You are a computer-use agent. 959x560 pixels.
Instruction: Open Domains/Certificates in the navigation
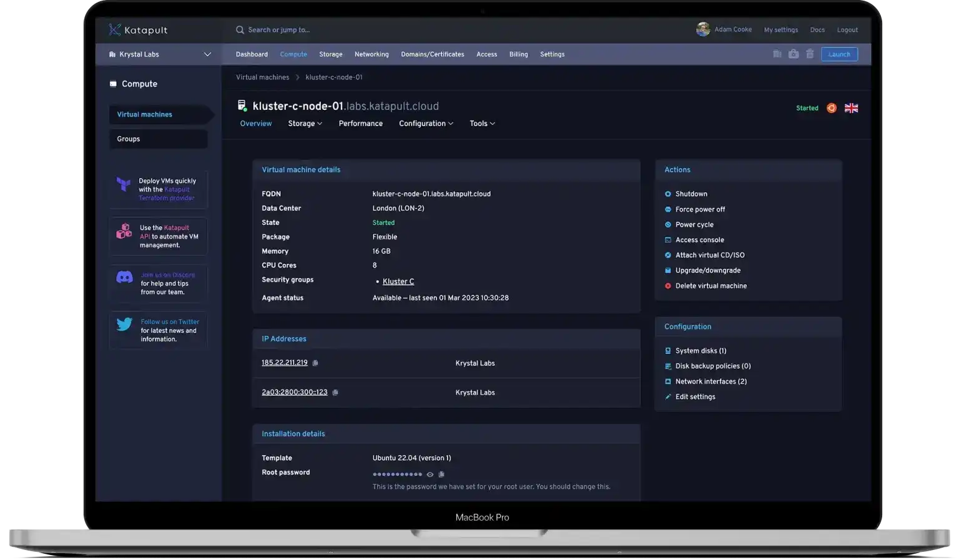433,54
